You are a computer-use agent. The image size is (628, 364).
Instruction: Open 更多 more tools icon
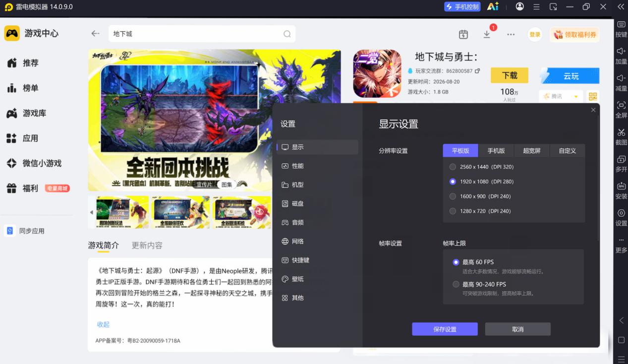click(x=621, y=240)
